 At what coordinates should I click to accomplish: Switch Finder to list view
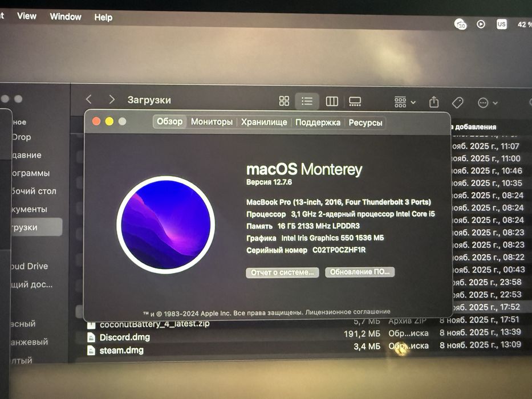(x=307, y=101)
